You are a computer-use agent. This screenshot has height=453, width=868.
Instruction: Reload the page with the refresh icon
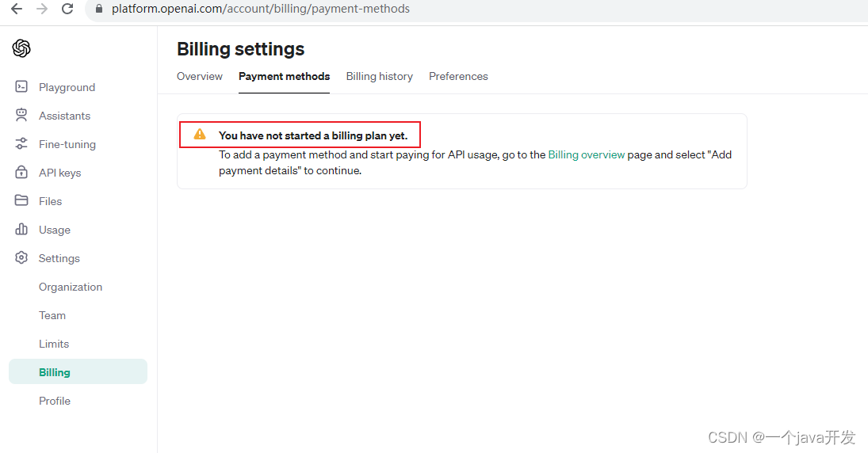(67, 9)
